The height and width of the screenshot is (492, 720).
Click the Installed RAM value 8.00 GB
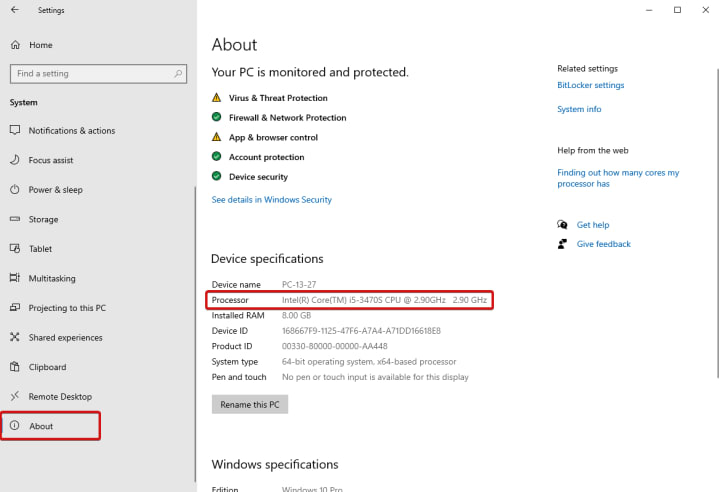point(296,316)
